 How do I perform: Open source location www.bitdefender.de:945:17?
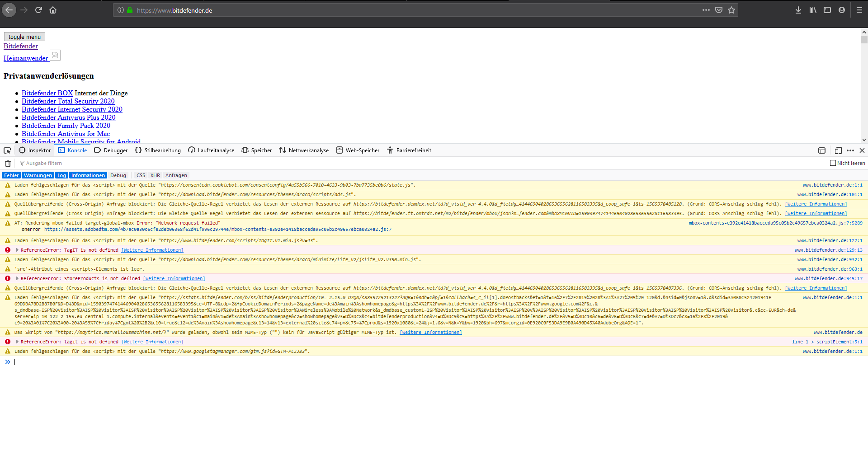[829, 278]
